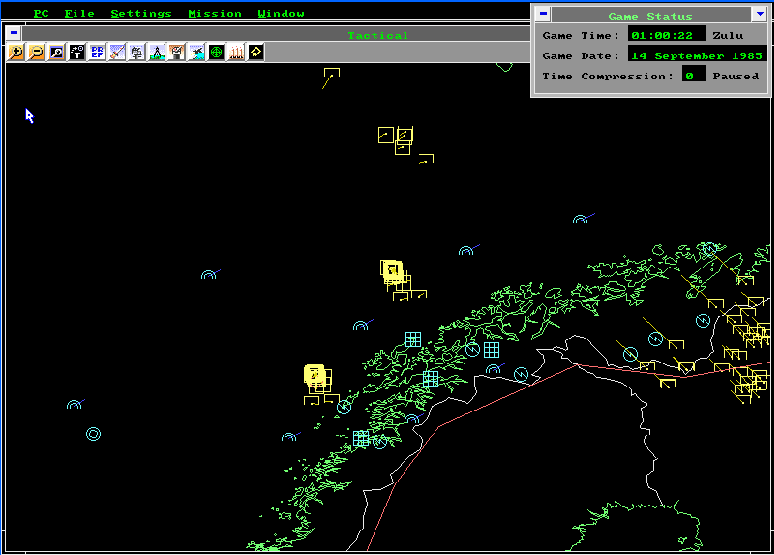Click the yellow arrow toolbar icon
This screenshot has height=555, width=774.
pyautogui.click(x=256, y=52)
